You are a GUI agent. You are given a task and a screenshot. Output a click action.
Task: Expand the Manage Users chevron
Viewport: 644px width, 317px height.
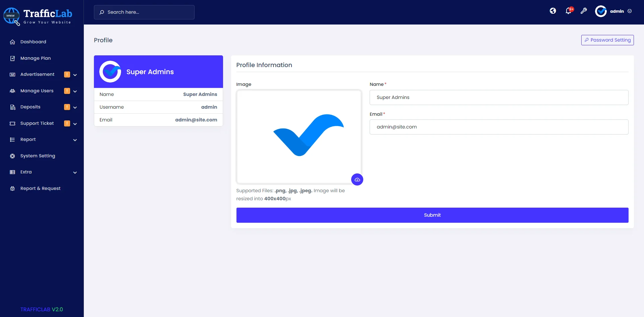point(75,91)
